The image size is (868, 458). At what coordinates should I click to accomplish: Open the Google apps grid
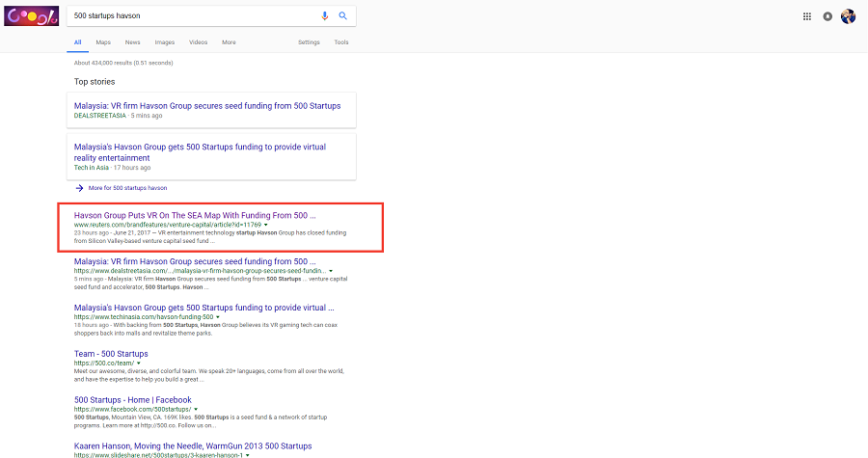807,16
